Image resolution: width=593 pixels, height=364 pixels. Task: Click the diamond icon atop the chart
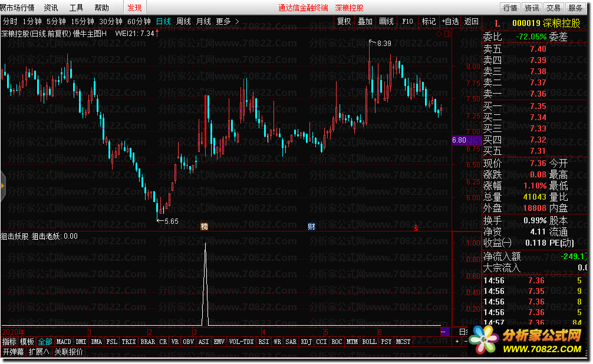click(439, 34)
